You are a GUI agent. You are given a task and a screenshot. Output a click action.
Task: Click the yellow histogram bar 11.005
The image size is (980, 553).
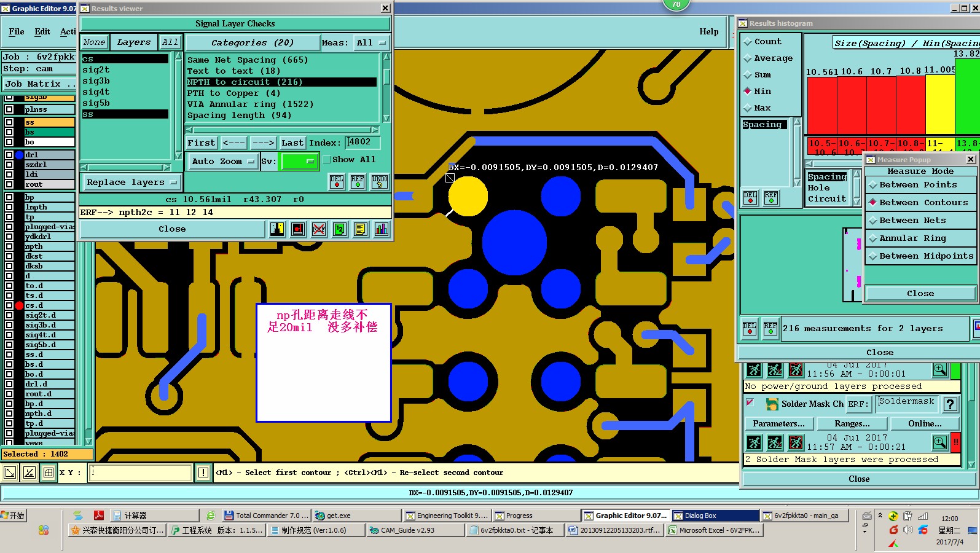pos(940,105)
